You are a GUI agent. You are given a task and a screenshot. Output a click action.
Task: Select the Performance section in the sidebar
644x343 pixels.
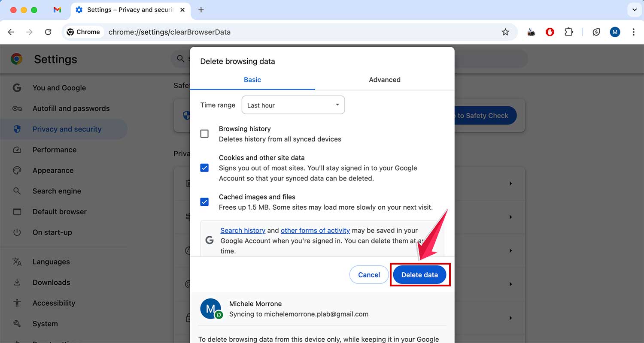coord(55,150)
